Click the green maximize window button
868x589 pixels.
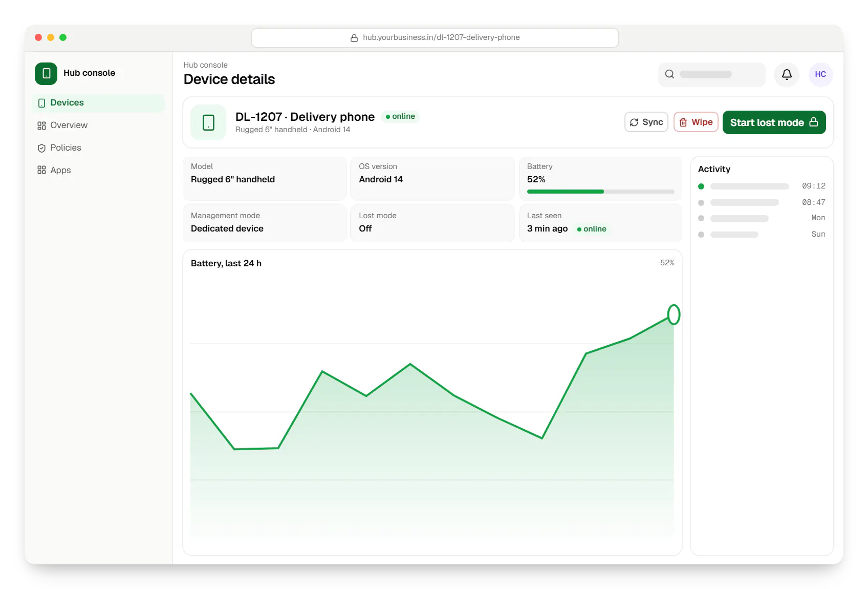63,37
